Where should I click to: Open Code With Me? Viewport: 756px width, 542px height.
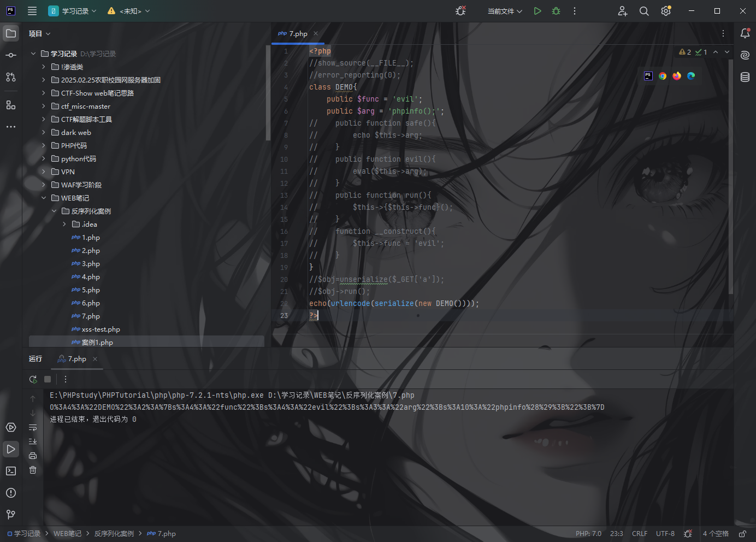coord(623,11)
